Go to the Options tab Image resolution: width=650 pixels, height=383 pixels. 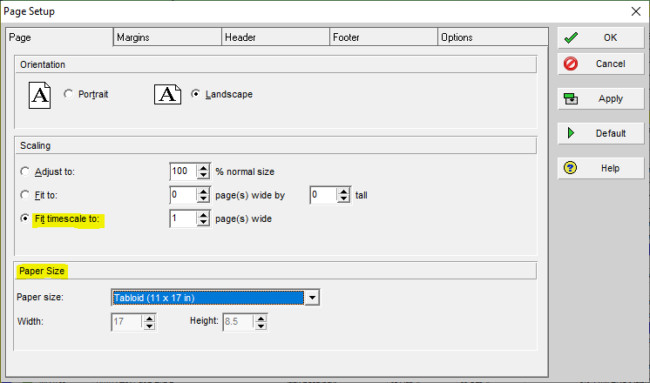click(x=493, y=37)
